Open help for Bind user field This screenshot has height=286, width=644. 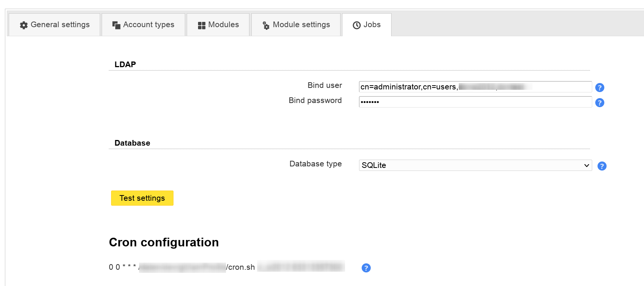point(599,88)
